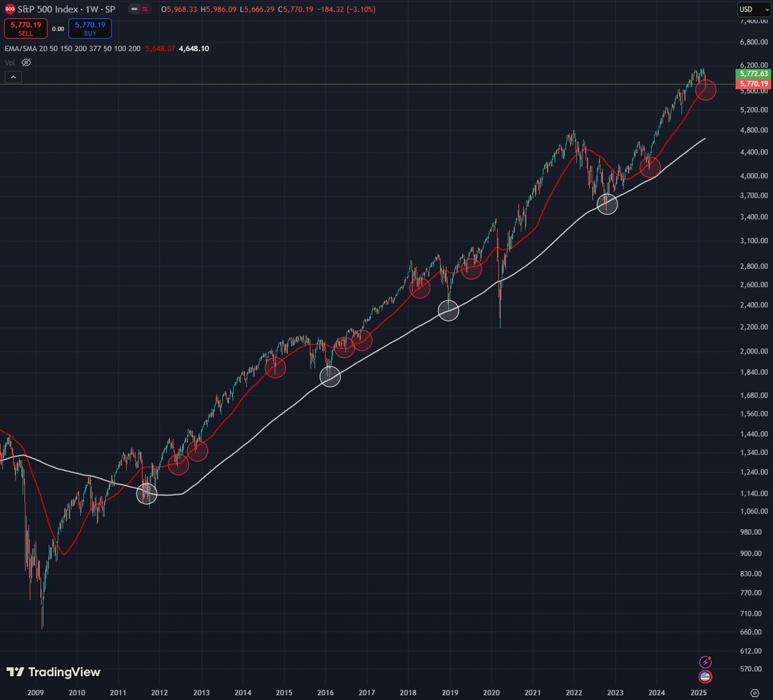The image size is (773, 700).
Task: Click the Vol indicator label
Action: coord(10,63)
